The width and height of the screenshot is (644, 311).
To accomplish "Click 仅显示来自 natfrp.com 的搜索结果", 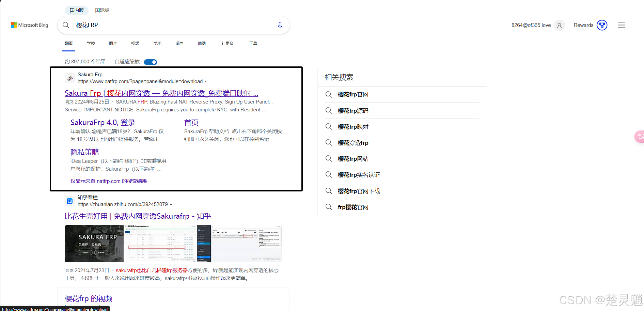I will point(109,181).
